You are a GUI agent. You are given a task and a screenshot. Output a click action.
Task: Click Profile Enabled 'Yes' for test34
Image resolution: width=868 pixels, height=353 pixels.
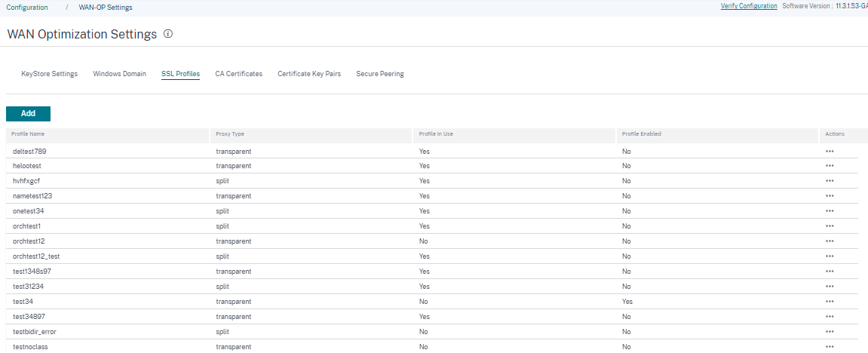627,302
